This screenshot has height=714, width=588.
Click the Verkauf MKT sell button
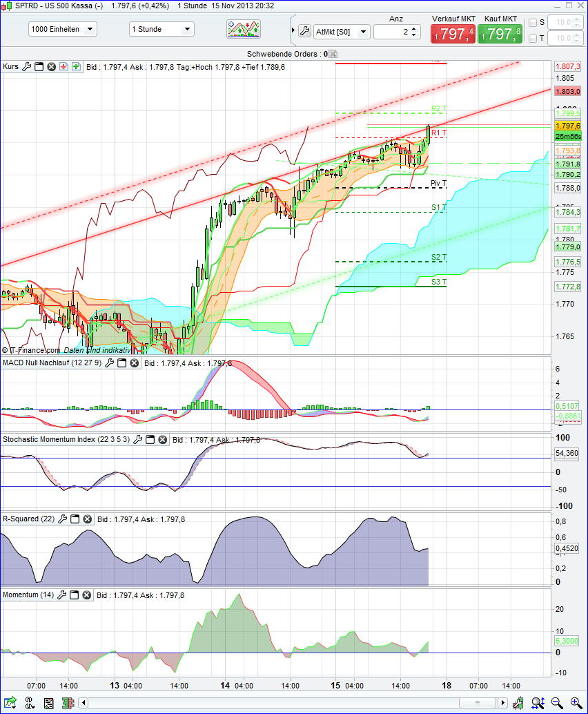452,32
